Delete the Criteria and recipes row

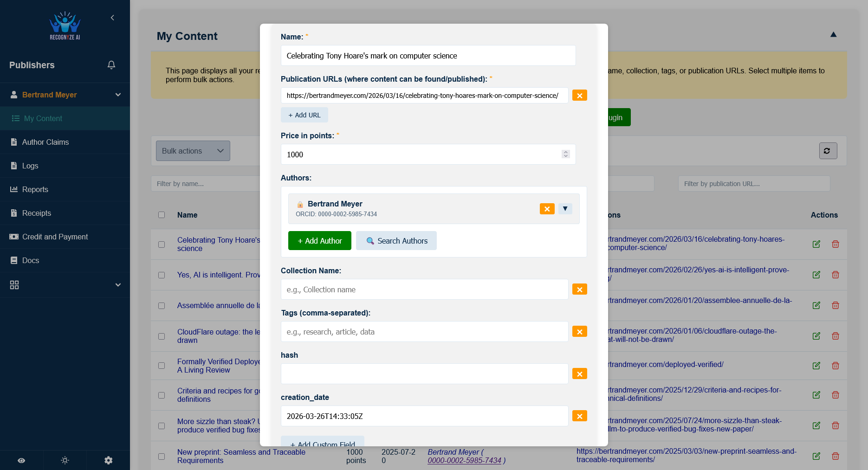click(836, 395)
